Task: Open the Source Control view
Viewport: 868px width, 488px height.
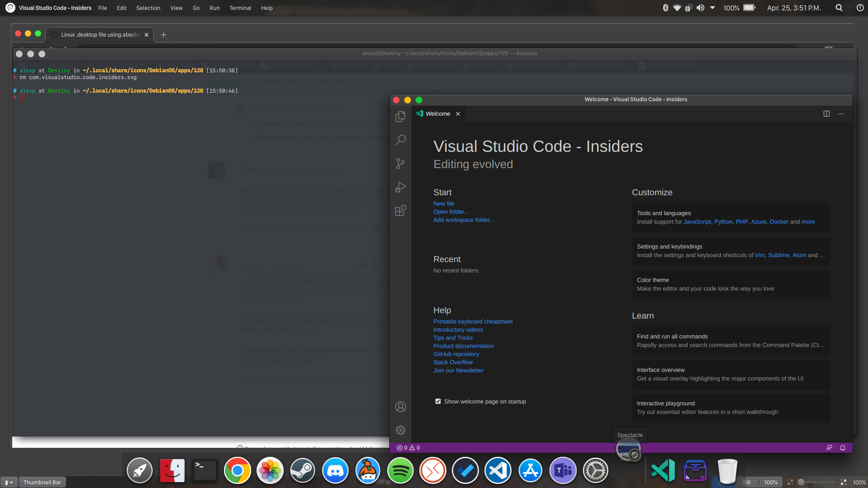Action: tap(401, 164)
